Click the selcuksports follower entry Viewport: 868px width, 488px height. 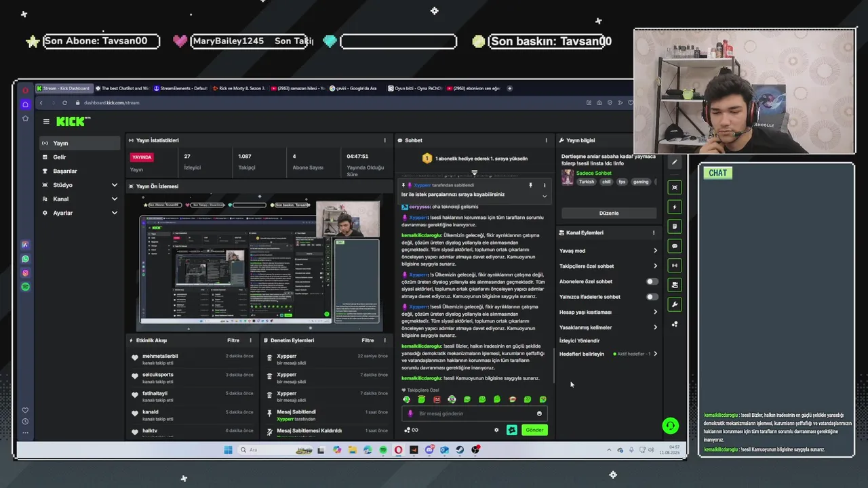(x=193, y=378)
